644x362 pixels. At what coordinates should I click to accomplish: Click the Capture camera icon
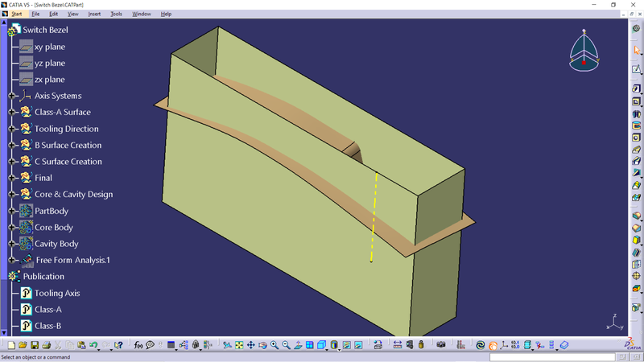click(441, 345)
